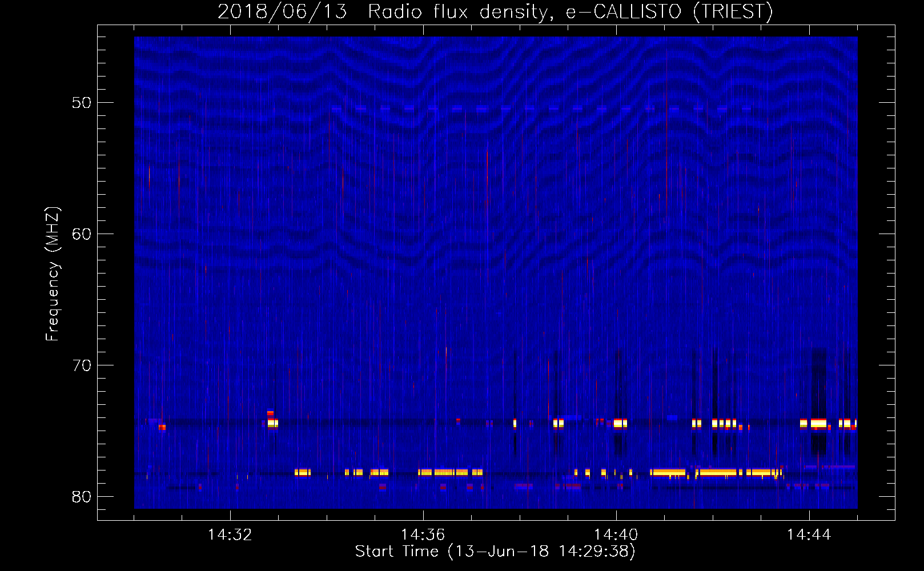Click the 70 frequency tick label
This screenshot has height=571, width=924.
coord(82,365)
